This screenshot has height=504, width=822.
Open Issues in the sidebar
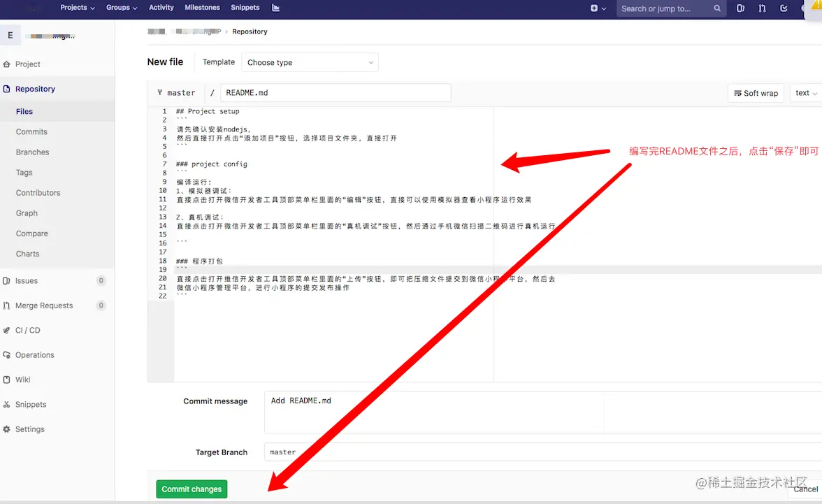(27, 280)
